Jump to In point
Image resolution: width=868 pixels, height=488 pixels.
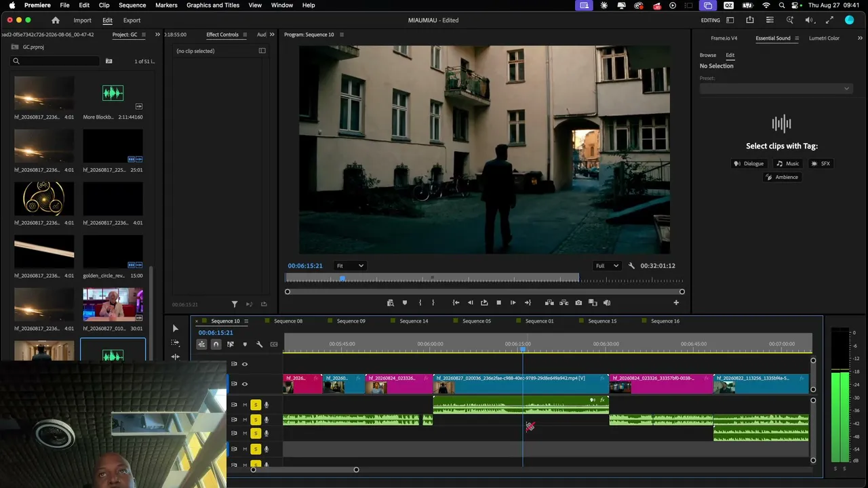(456, 303)
